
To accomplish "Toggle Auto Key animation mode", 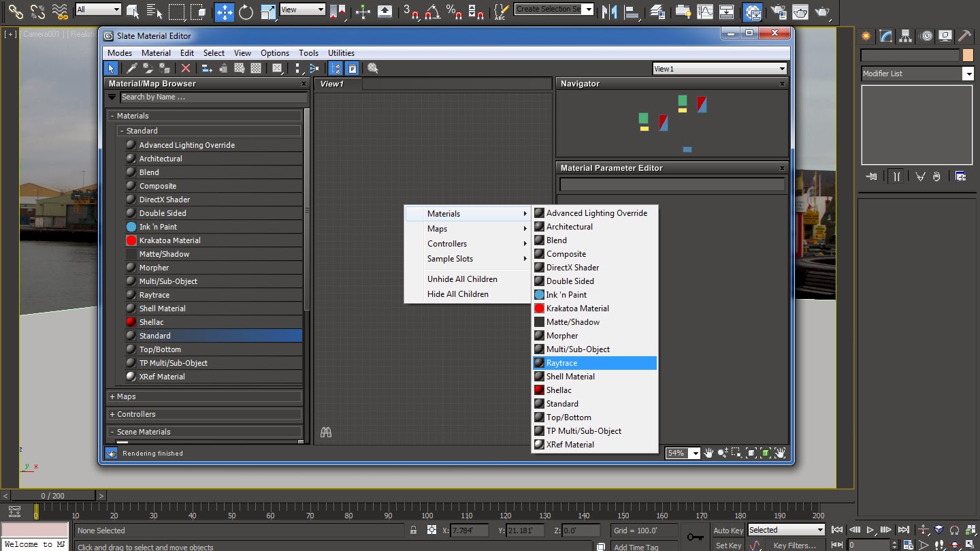I will click(x=728, y=530).
